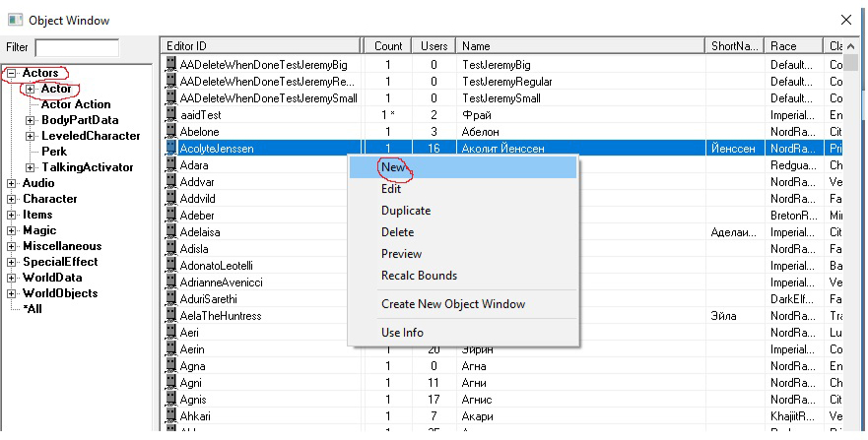Click the icon beside AADeleteWhenDoneTestJeremyBig
The image size is (868, 440).
pyautogui.click(x=170, y=65)
